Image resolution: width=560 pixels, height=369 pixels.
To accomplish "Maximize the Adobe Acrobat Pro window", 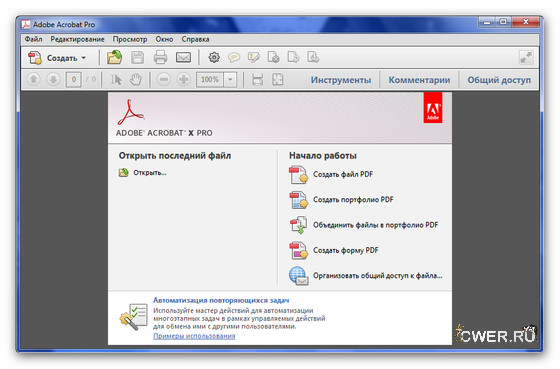I will 503,22.
